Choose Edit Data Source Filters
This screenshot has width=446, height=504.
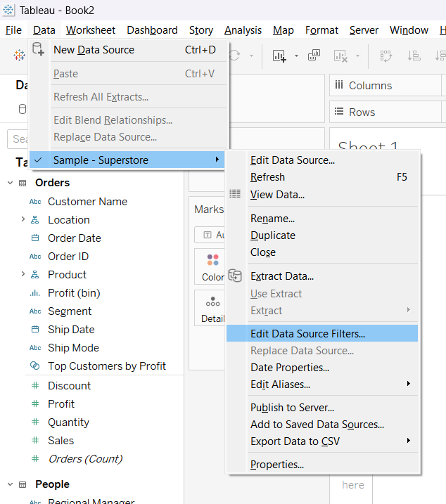pos(307,334)
